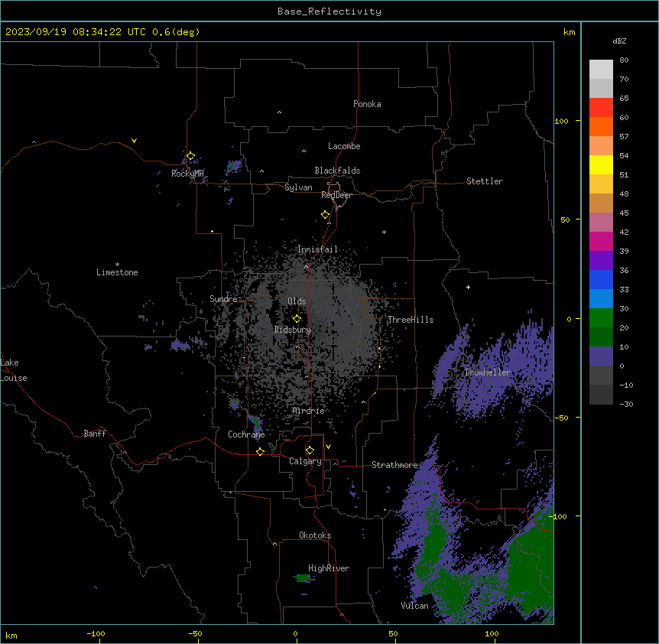
Task: Select the orange 60 dBZ legend swatch
Action: pyautogui.click(x=601, y=126)
